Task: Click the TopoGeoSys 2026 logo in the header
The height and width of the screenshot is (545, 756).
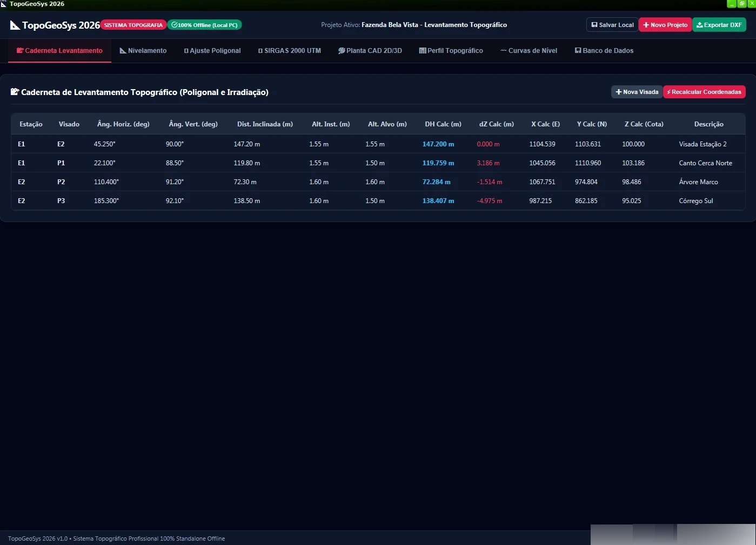Action: coord(55,25)
